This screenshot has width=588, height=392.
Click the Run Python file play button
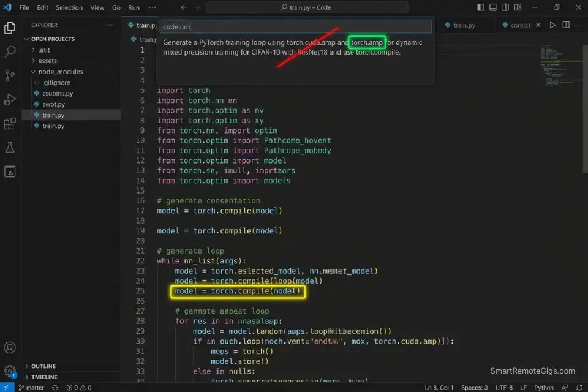[552, 25]
